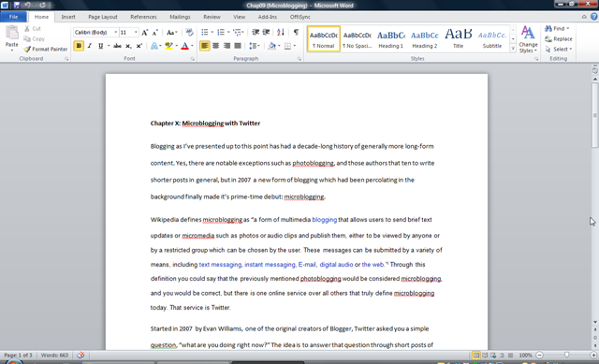Click the text highlight color button

168,46
